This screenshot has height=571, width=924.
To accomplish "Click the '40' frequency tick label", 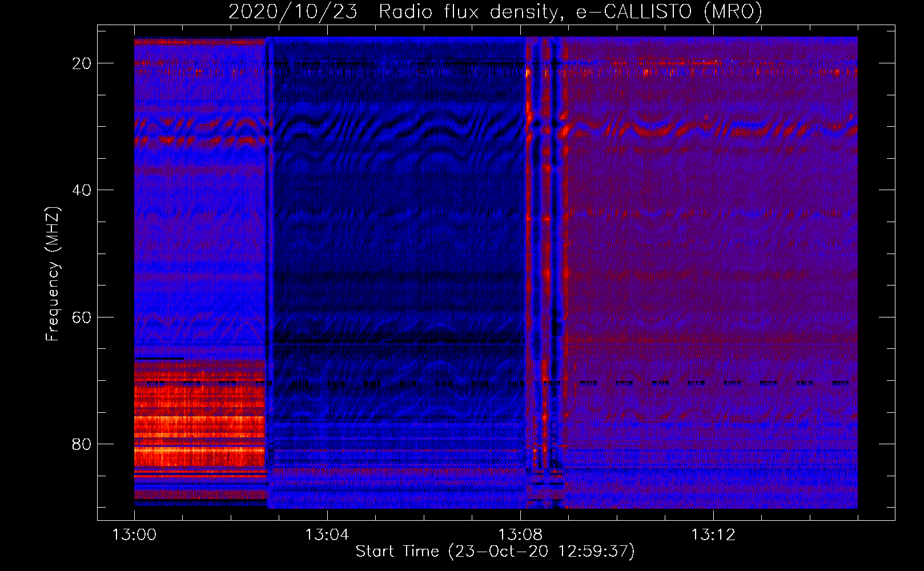I will point(82,190).
